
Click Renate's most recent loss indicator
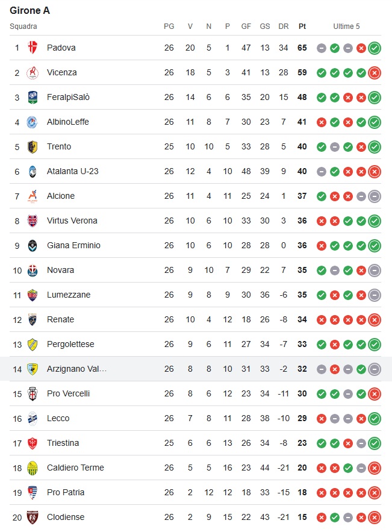(375, 320)
